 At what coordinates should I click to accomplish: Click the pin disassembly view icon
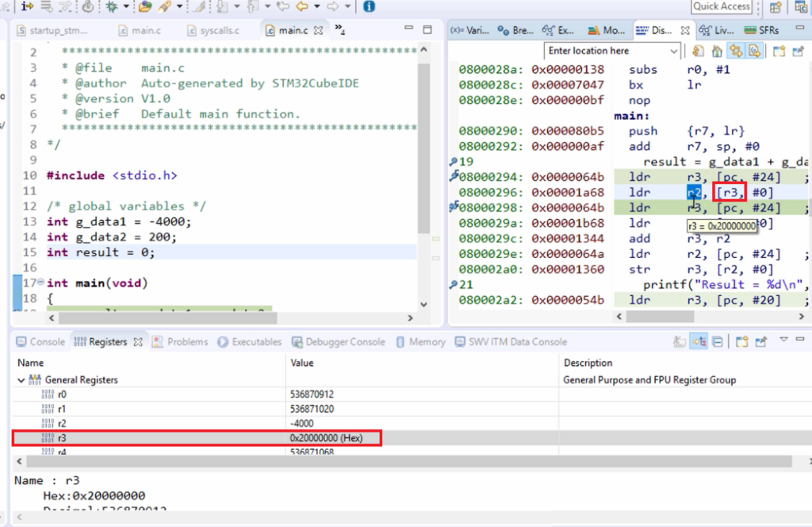[x=798, y=51]
